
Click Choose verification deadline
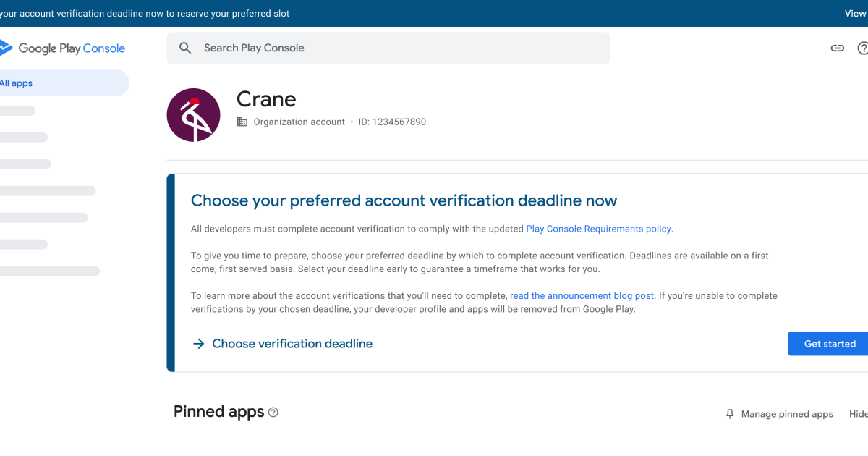click(x=292, y=344)
